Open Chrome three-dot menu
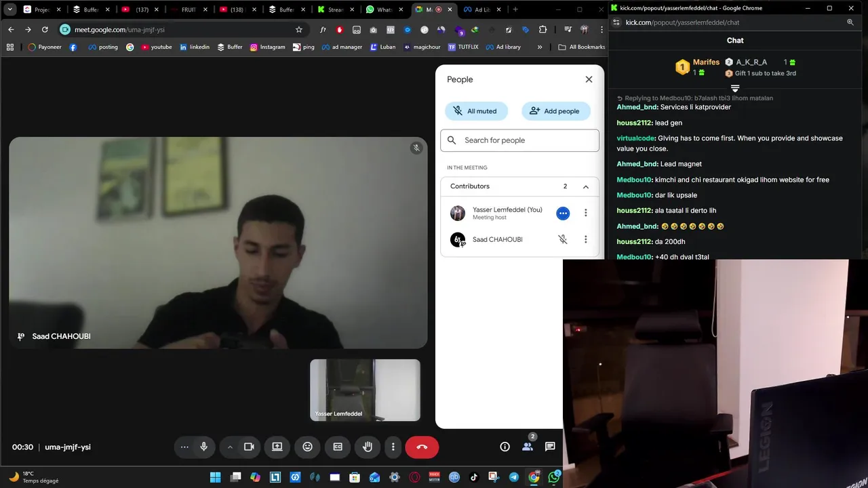Viewport: 868px width, 488px height. coord(601,30)
